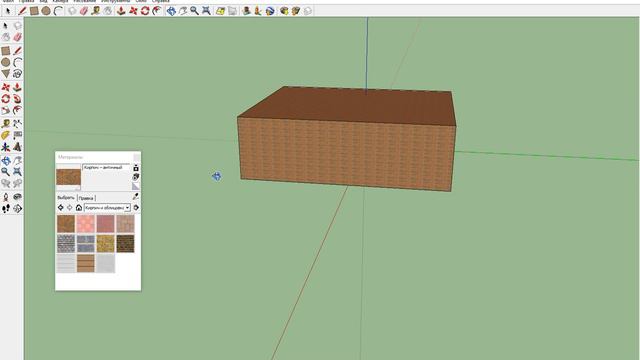Activate the Push/Pull tool in top toolbar
The image size is (640, 360).
click(121, 11)
